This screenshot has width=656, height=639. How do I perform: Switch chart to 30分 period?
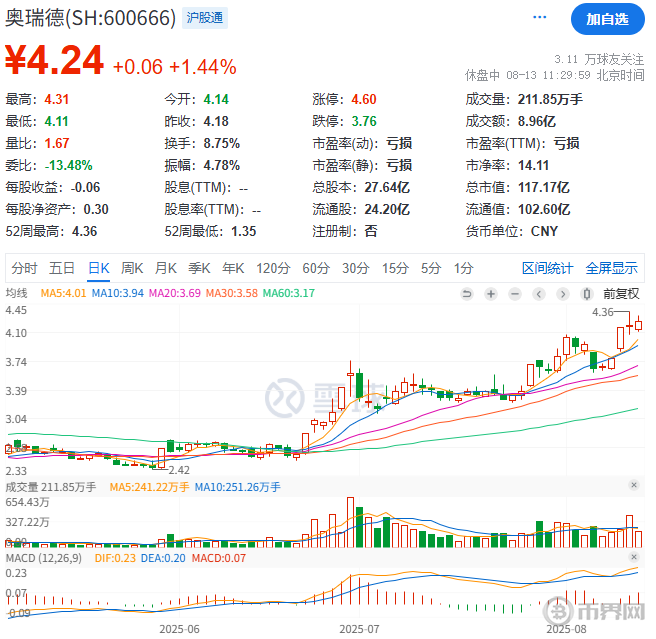point(356,268)
